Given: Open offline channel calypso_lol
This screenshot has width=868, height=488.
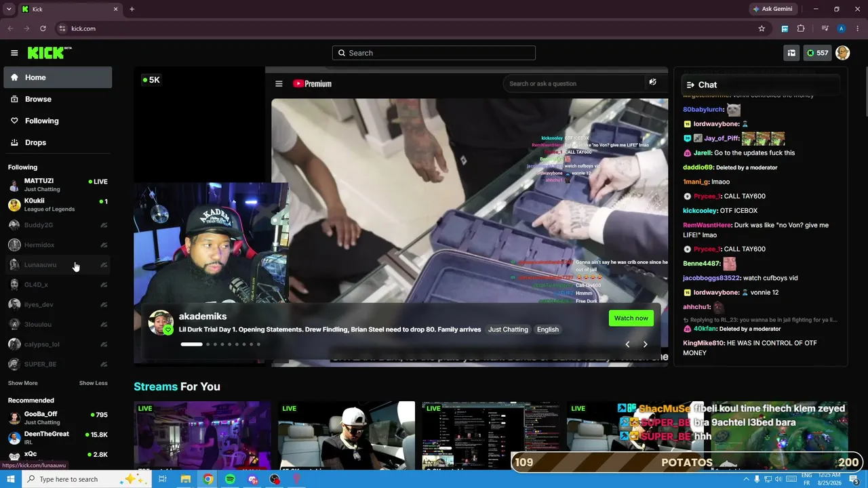Looking at the screenshot, I should click(x=58, y=344).
